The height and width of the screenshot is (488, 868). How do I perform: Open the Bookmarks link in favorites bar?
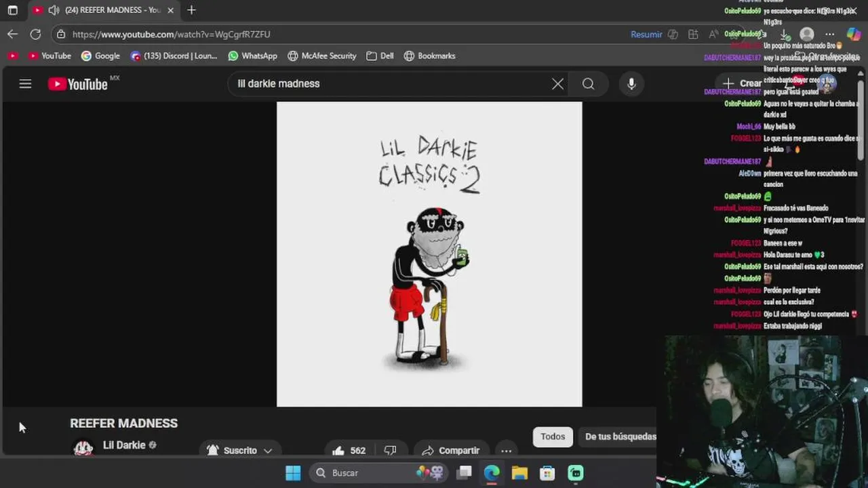pos(429,56)
